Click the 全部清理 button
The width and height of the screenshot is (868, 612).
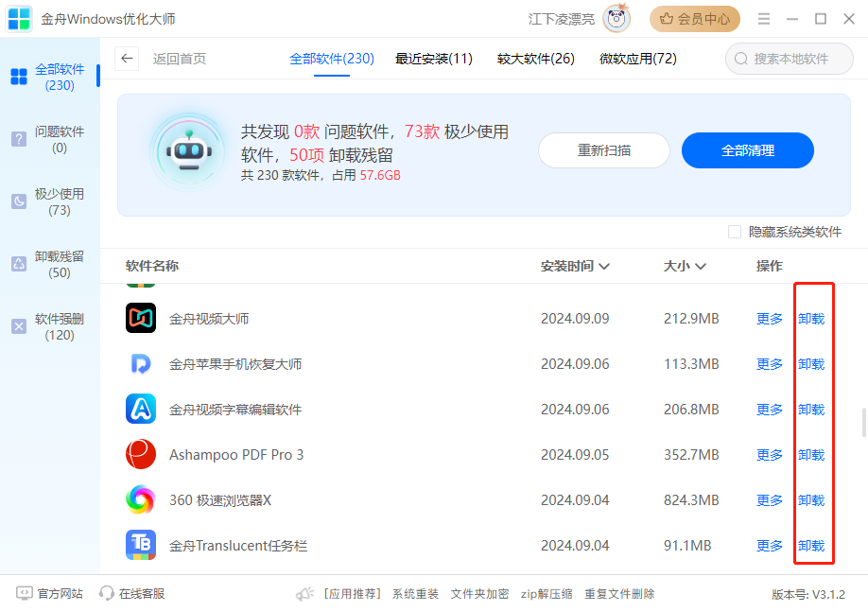point(747,150)
